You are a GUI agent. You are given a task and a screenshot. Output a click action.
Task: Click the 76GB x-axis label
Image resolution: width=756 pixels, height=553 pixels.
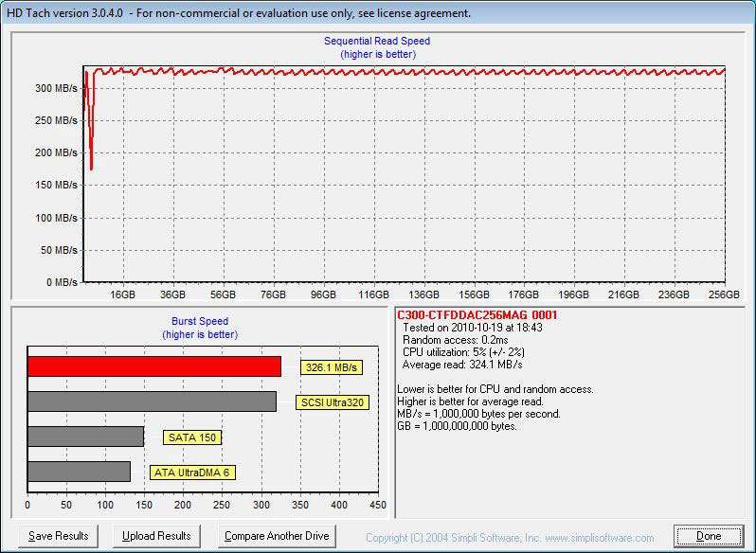(x=274, y=294)
